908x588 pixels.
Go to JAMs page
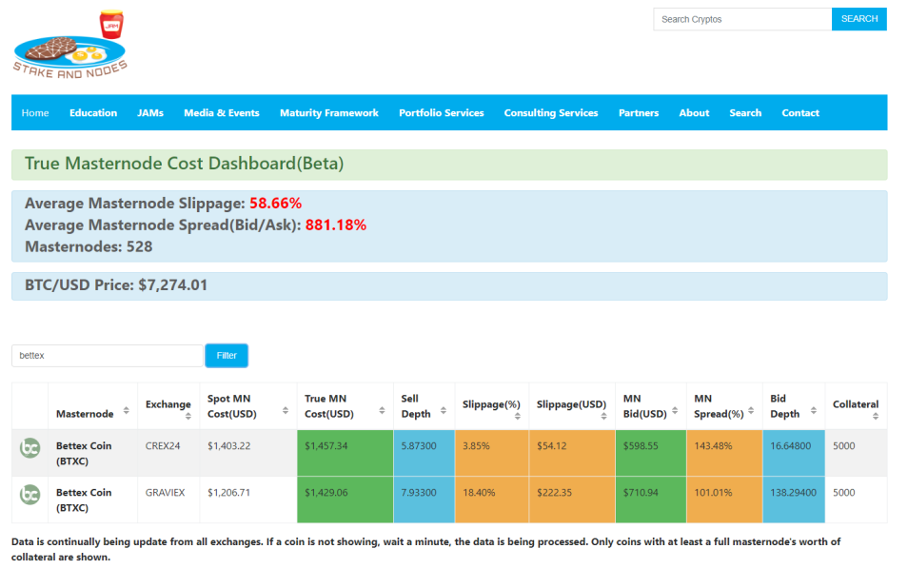click(150, 113)
